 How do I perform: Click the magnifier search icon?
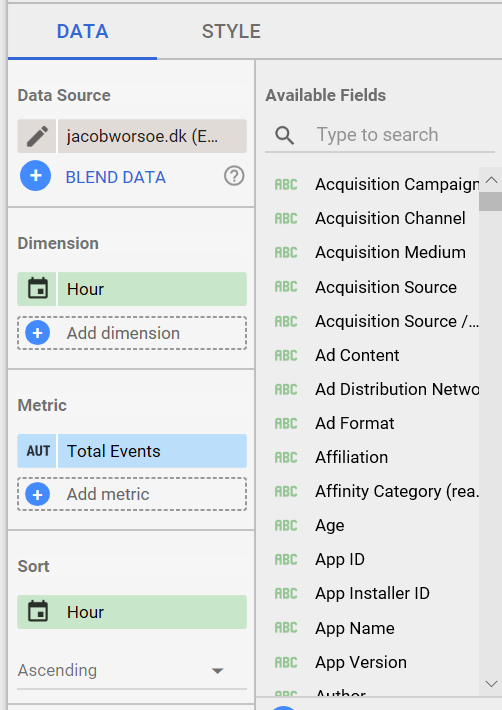tap(285, 135)
